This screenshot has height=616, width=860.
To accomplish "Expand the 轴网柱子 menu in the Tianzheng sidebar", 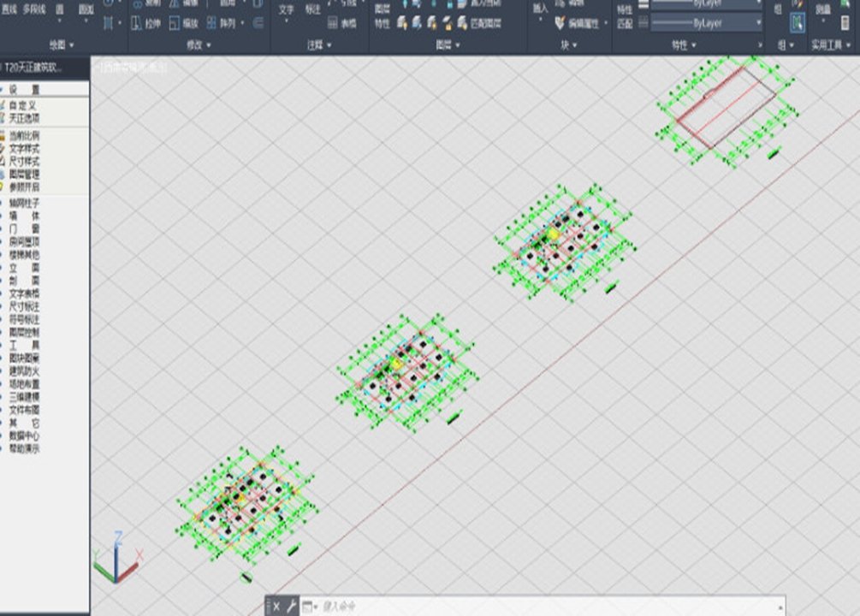I will coord(24,203).
